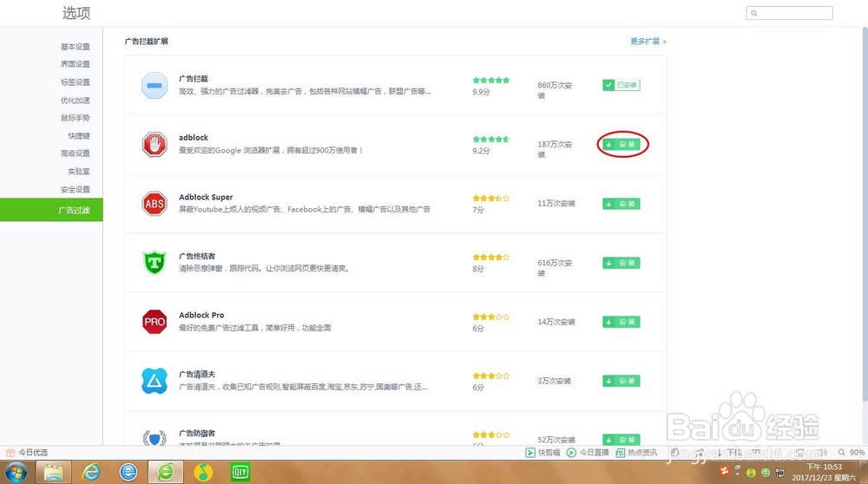Click the 广告拦截 extension icon
Viewport: 868px width, 484px height.
(x=155, y=85)
